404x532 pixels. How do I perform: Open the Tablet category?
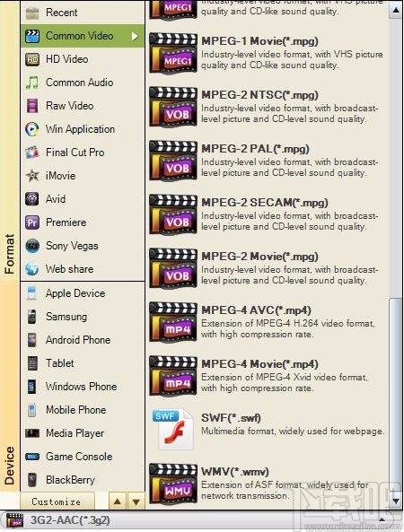point(83,363)
